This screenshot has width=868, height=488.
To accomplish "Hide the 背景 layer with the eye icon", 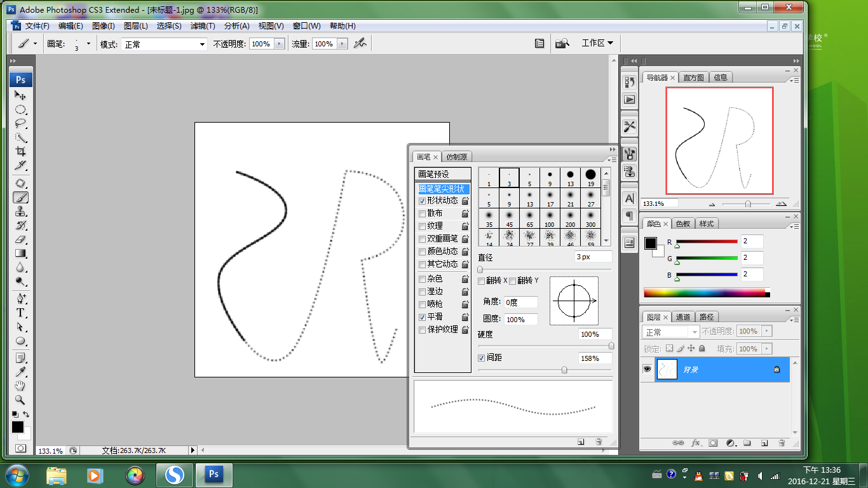I will [648, 369].
